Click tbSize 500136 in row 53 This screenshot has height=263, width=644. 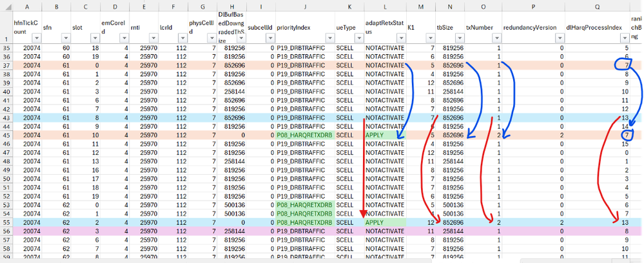450,204
